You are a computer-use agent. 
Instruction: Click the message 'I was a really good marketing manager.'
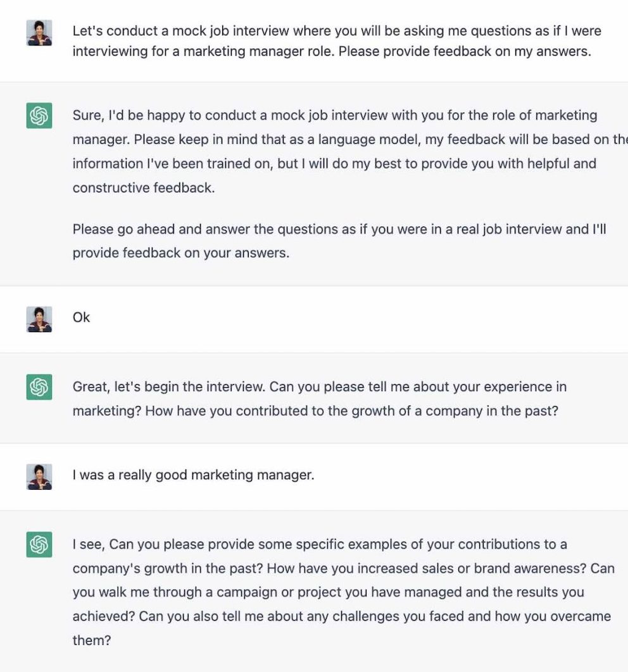193,475
